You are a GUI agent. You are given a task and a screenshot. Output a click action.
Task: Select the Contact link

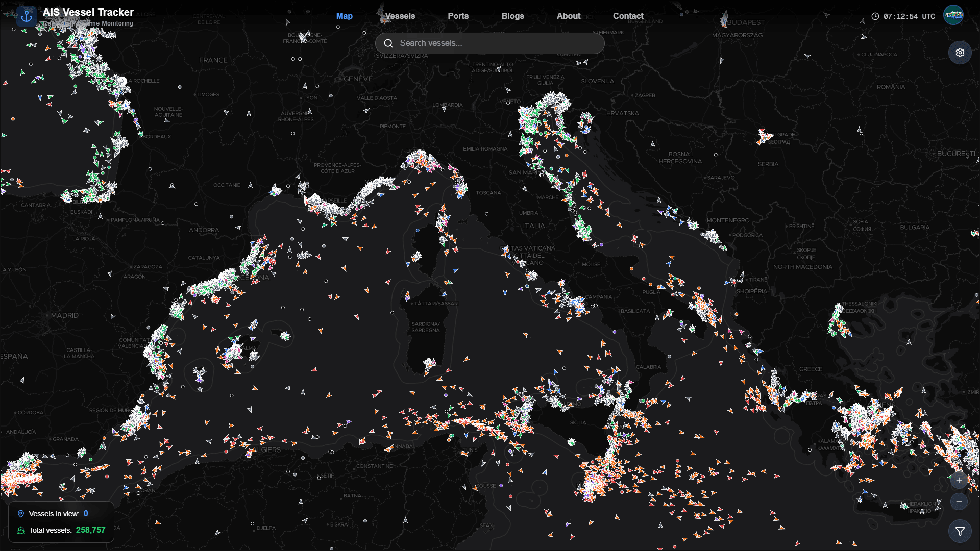628,16
